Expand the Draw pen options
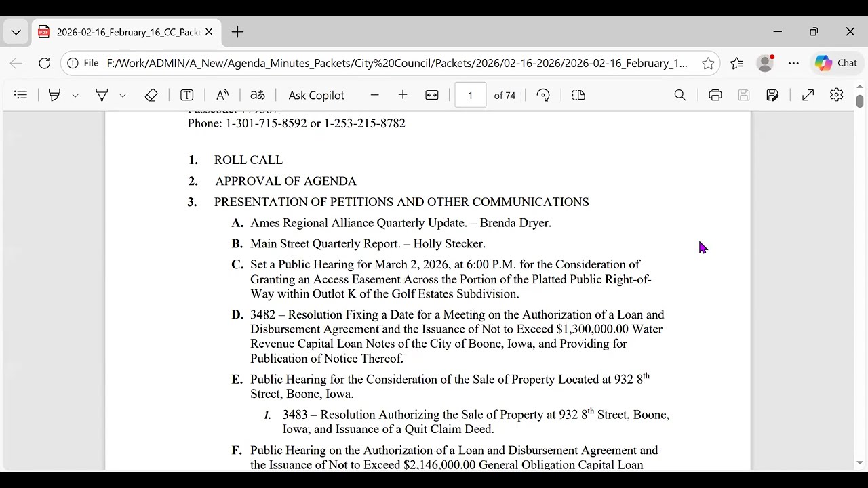Viewport: 868px width, 488px height. click(x=123, y=96)
